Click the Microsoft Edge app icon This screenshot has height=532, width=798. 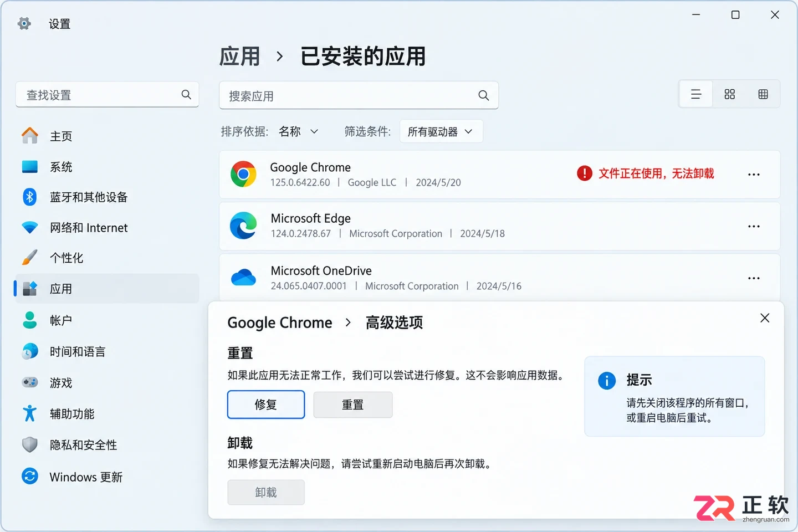click(243, 226)
